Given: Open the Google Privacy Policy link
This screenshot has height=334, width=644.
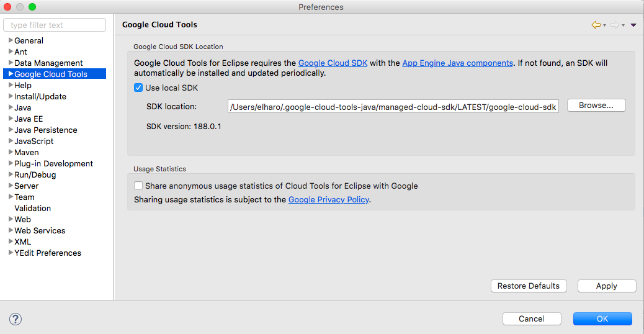Looking at the screenshot, I should coord(329,199).
